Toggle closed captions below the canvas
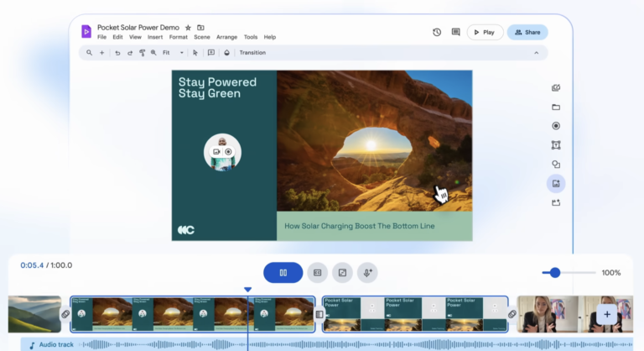Viewport: 644px width, 351px height. 318,272
